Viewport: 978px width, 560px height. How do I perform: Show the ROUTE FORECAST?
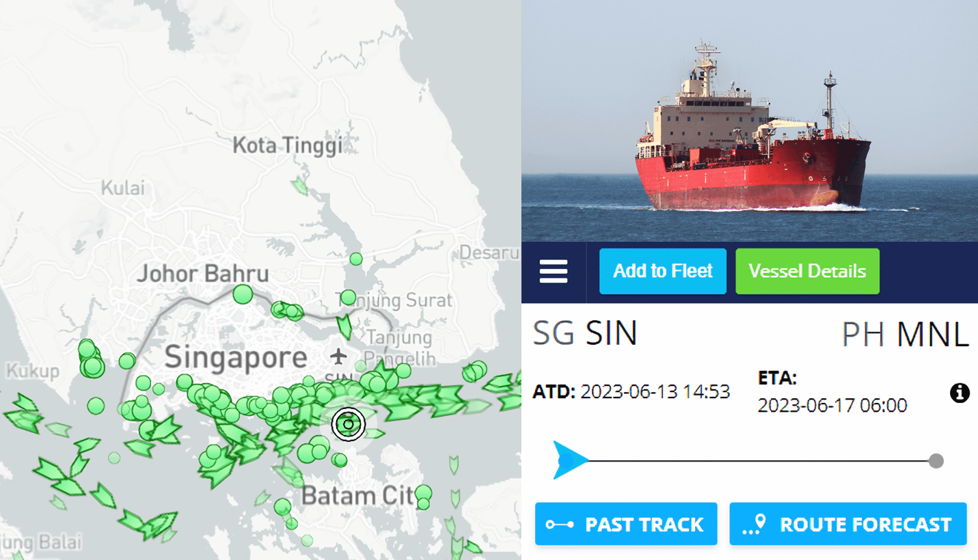[x=848, y=524]
